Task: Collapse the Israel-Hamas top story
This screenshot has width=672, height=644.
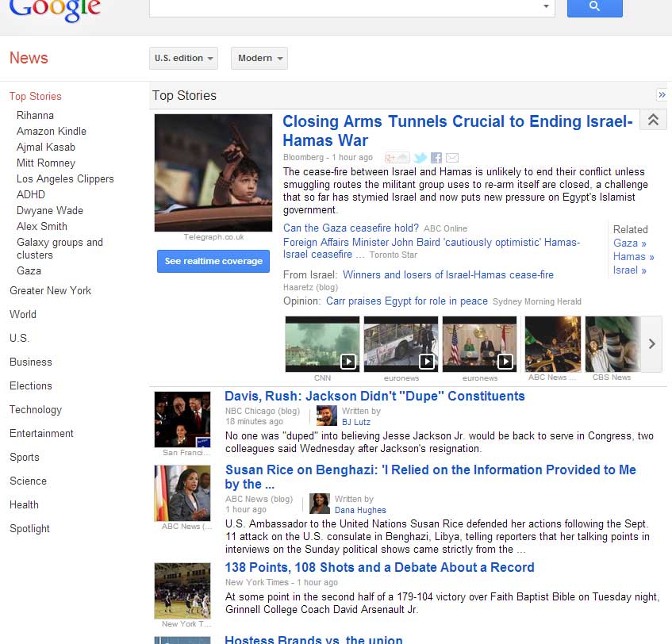Action: coord(653,119)
